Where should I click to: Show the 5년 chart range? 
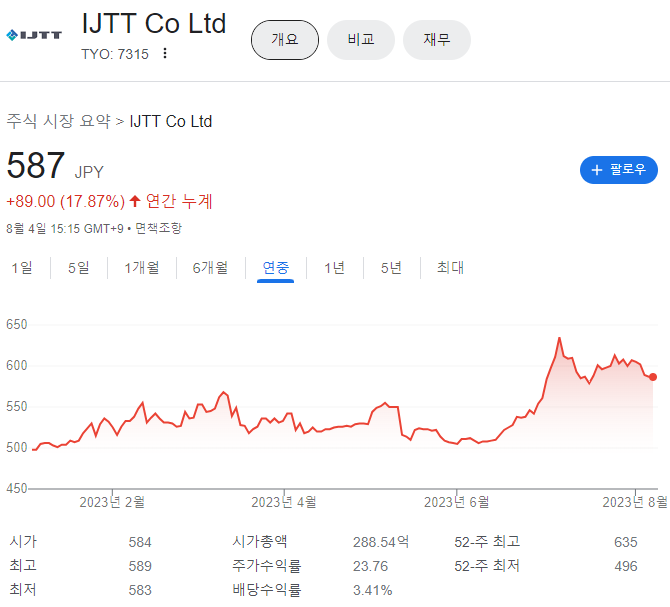(x=391, y=268)
